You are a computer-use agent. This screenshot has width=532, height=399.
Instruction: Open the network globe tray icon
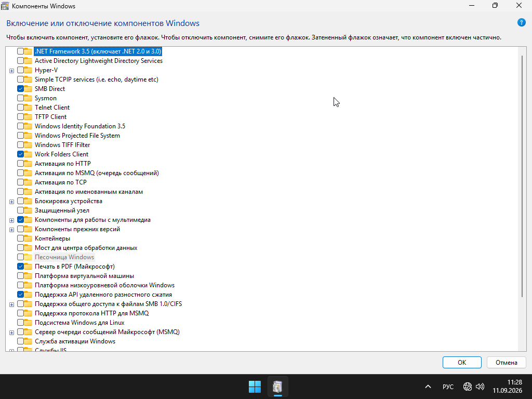click(467, 387)
